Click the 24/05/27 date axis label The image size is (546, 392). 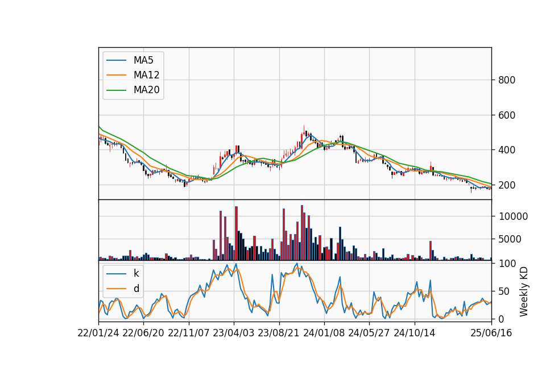pos(369,333)
